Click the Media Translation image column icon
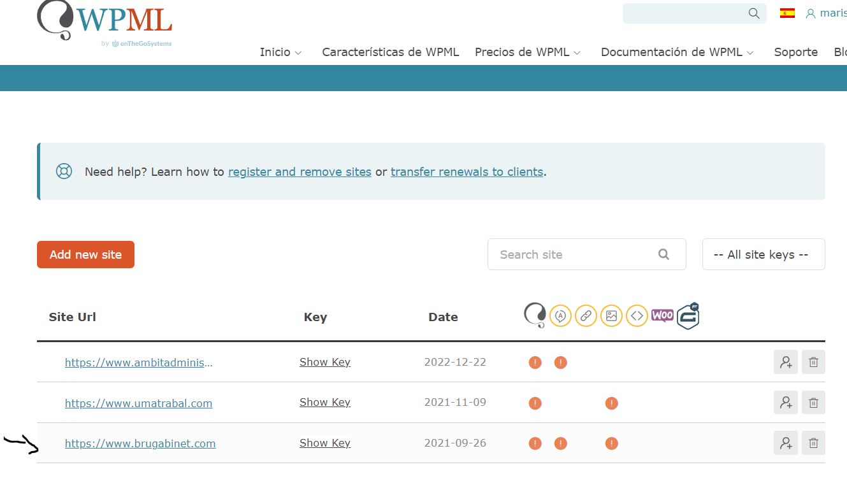 coord(611,315)
